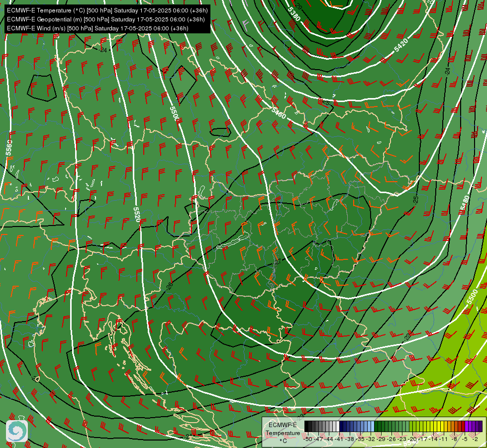Click the 5500 label on the yellow-green area

[x=472, y=297]
